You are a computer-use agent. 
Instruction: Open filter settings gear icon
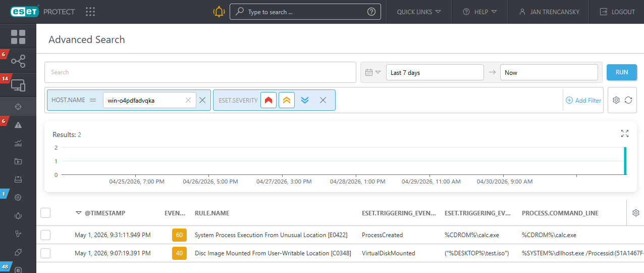click(x=616, y=100)
